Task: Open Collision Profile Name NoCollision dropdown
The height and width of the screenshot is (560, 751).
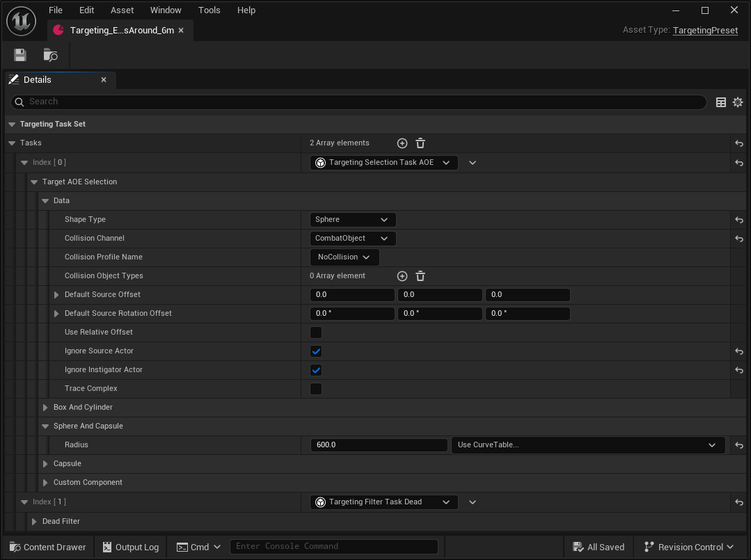Action: (345, 257)
